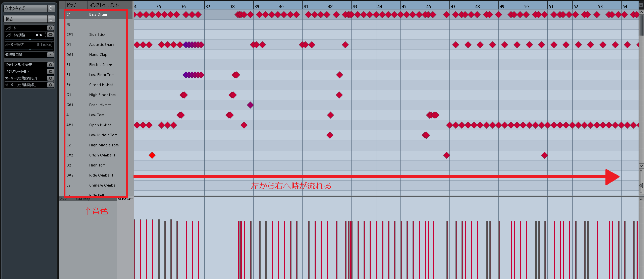This screenshot has height=279, width=644.
Task: Click the レガートを調整 slider
Action: click(29, 40)
